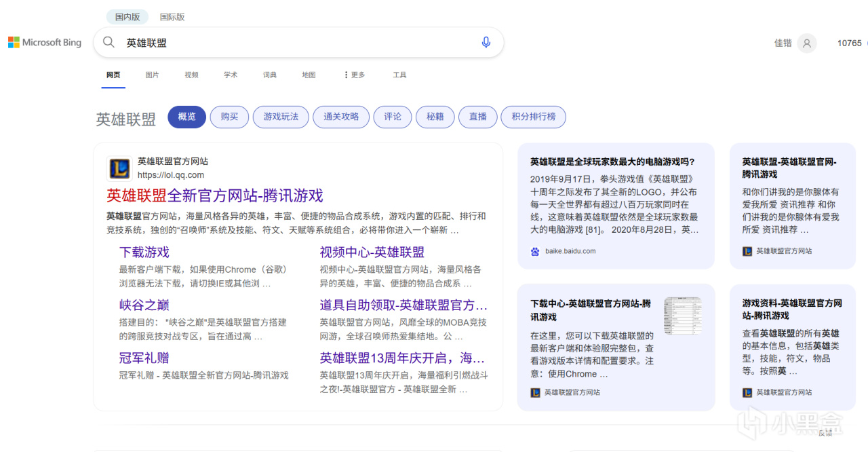Click the 英雄联盟官方网站 site name above lol.qq.com
The width and height of the screenshot is (868, 452).
173,162
